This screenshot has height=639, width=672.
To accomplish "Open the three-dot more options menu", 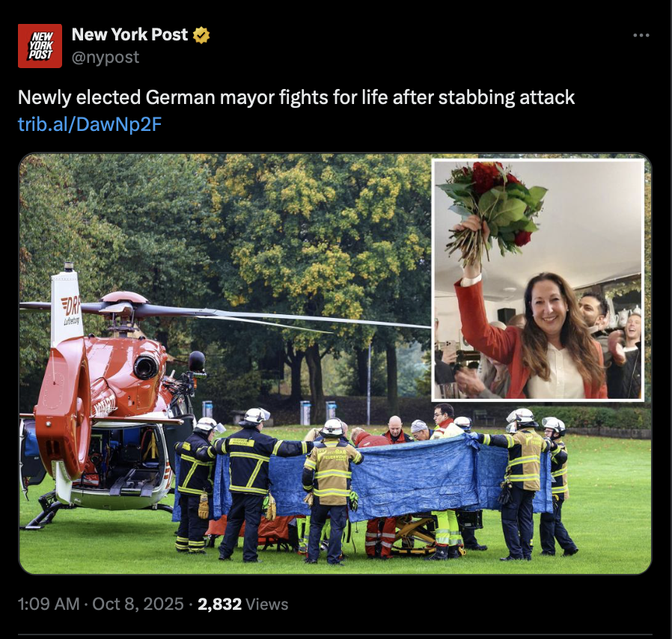I will pyautogui.click(x=641, y=35).
